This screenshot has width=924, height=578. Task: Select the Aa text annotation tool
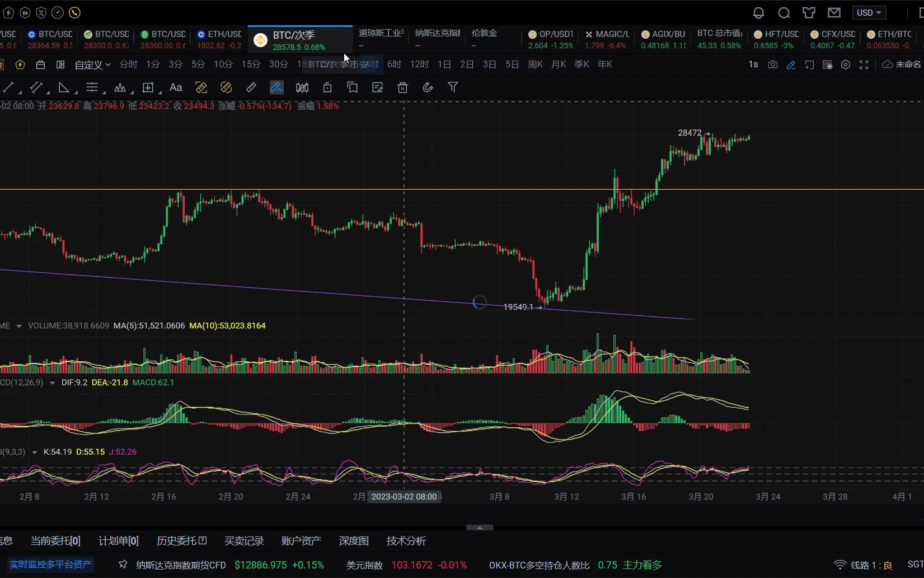(176, 87)
